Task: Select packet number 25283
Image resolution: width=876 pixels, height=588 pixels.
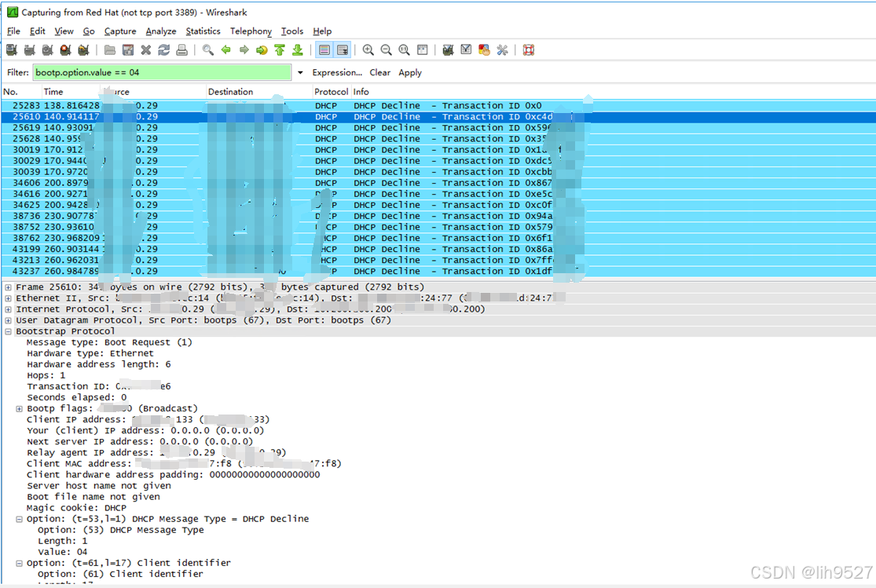Action: pyautogui.click(x=438, y=105)
